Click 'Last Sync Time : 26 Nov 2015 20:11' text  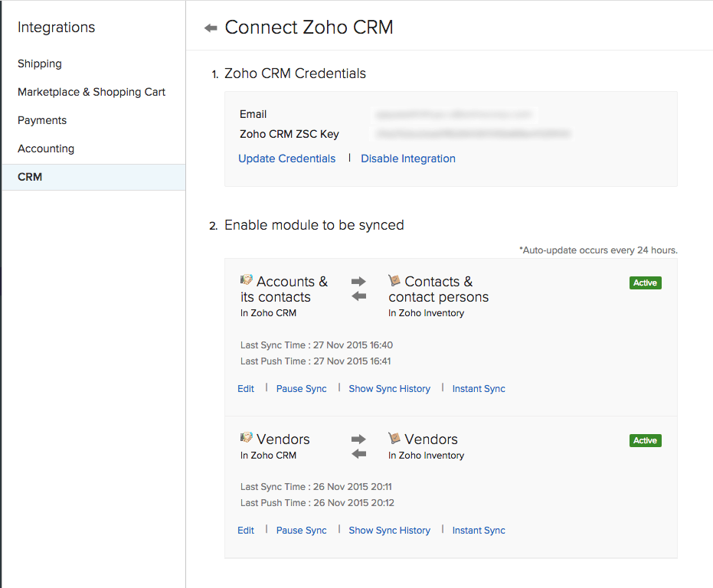(316, 487)
